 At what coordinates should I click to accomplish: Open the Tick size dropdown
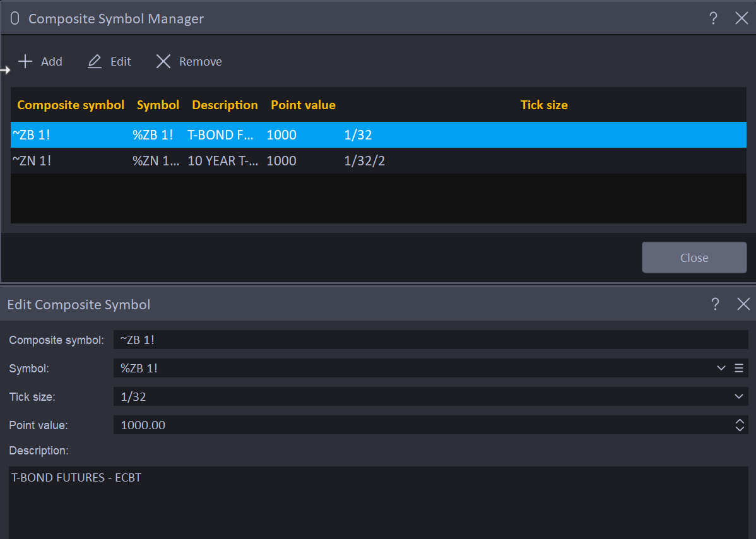738,396
